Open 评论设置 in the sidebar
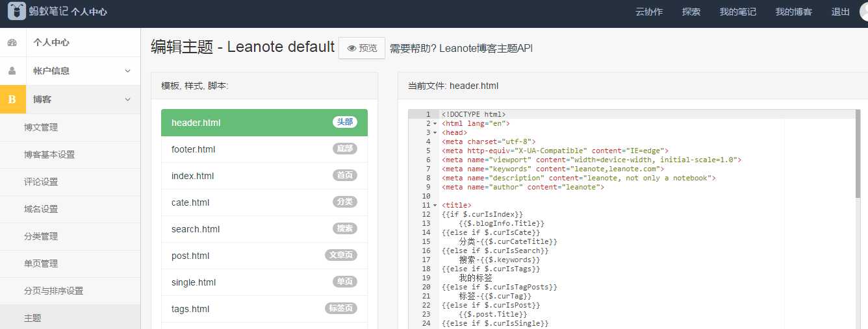 [x=70, y=182]
